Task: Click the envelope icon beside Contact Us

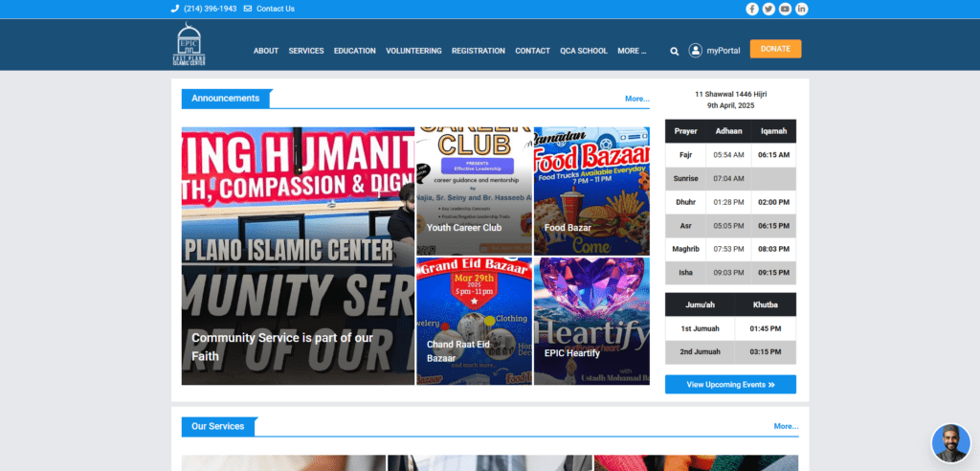Action: point(248,9)
